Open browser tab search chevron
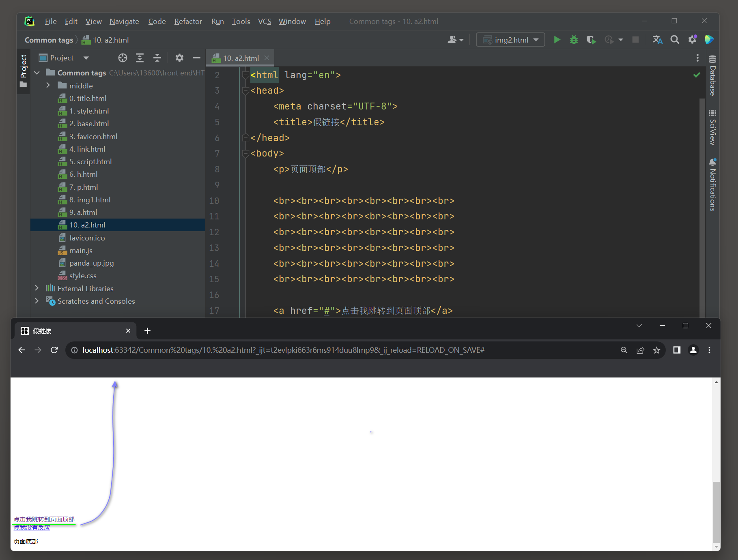The height and width of the screenshot is (560, 738). coord(639,326)
